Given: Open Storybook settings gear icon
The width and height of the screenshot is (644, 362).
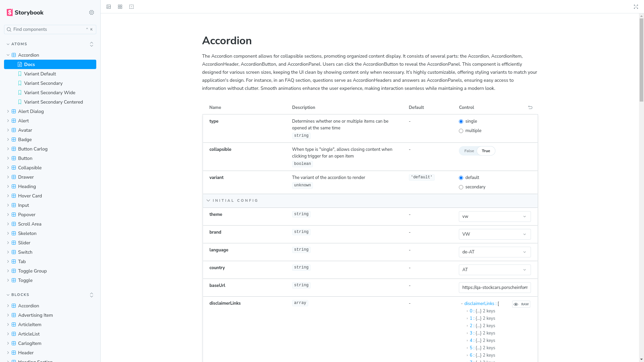Looking at the screenshot, I should (x=92, y=12).
